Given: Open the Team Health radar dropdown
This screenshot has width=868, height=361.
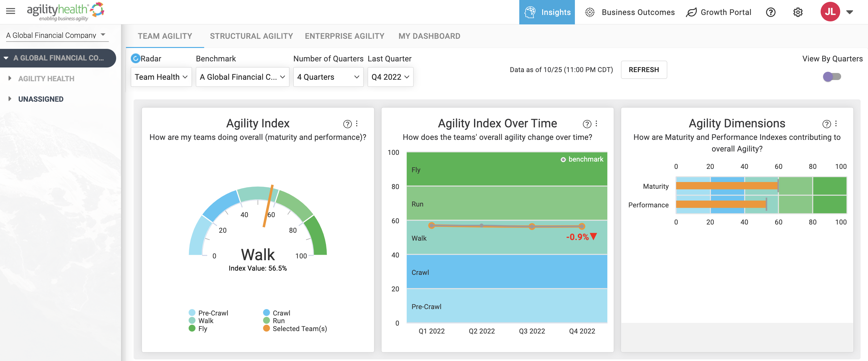Looking at the screenshot, I should 161,77.
